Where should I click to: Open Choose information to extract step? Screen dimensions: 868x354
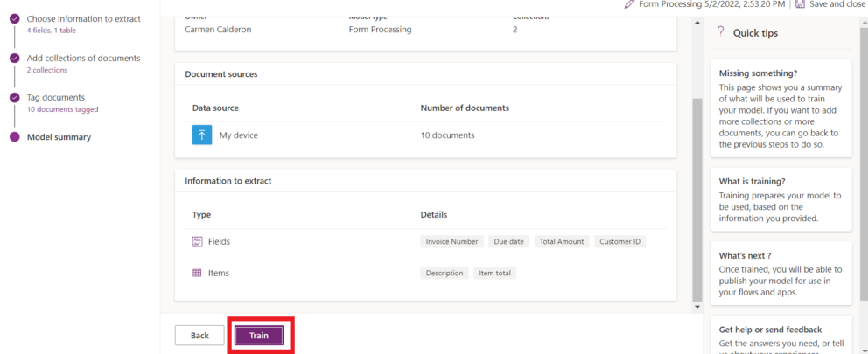tap(83, 18)
